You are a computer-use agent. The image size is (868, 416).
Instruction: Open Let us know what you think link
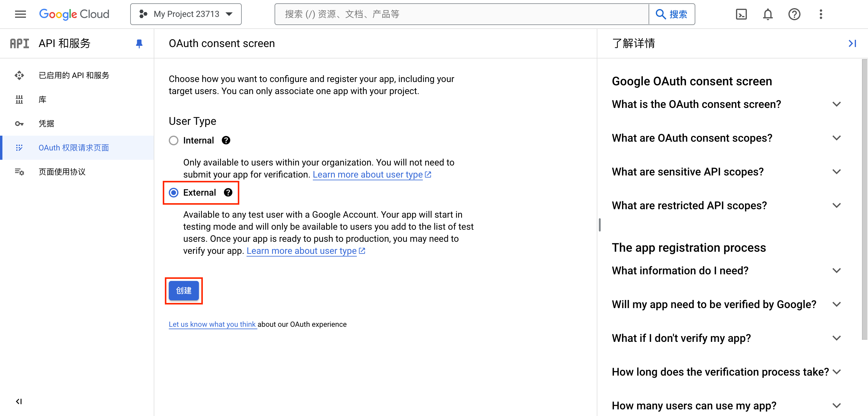212,324
